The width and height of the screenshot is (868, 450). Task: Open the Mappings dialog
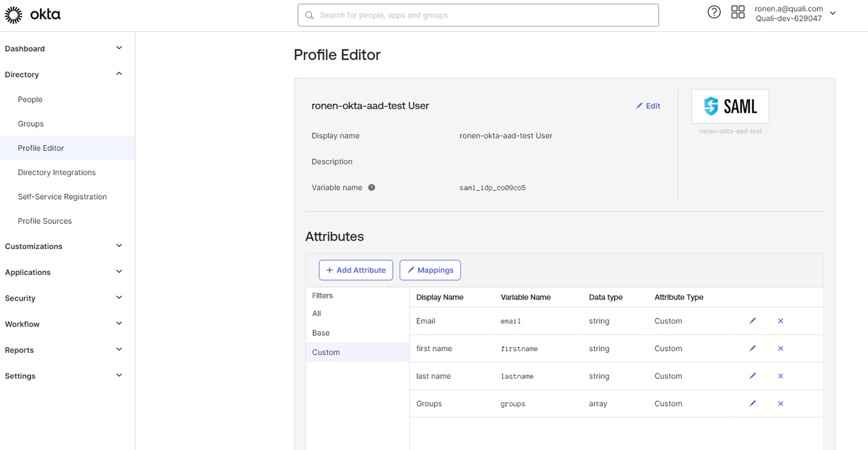[x=430, y=270]
